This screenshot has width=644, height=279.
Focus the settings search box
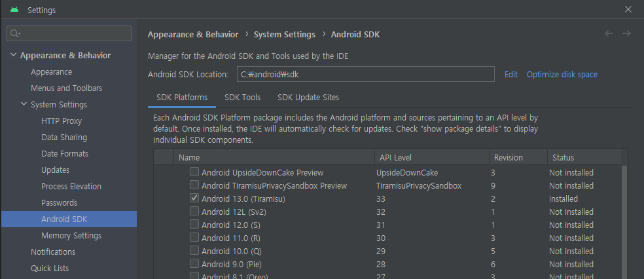(x=69, y=33)
